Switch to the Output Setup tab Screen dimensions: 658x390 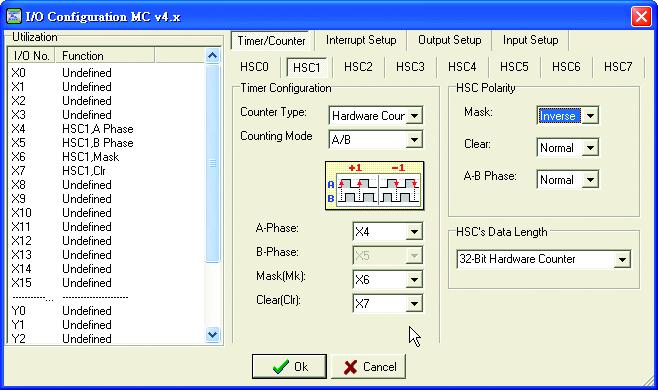(x=449, y=40)
